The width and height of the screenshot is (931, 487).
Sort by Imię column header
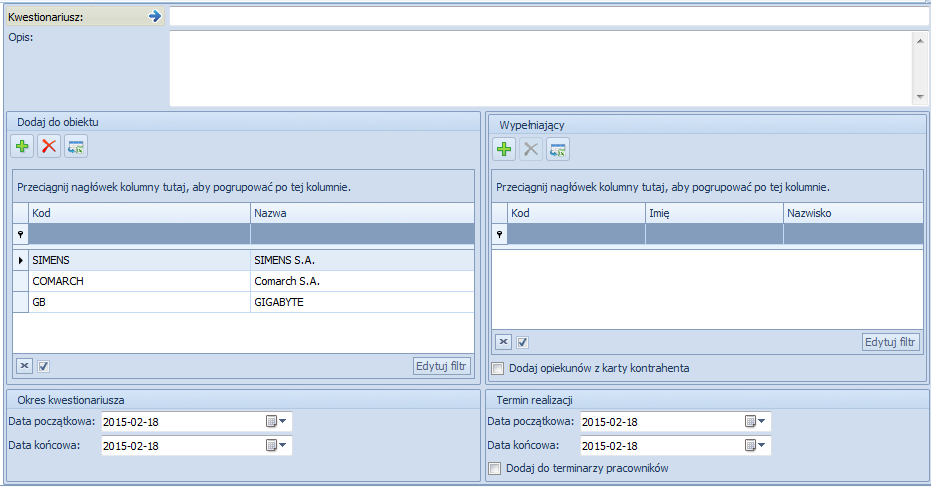click(x=714, y=213)
